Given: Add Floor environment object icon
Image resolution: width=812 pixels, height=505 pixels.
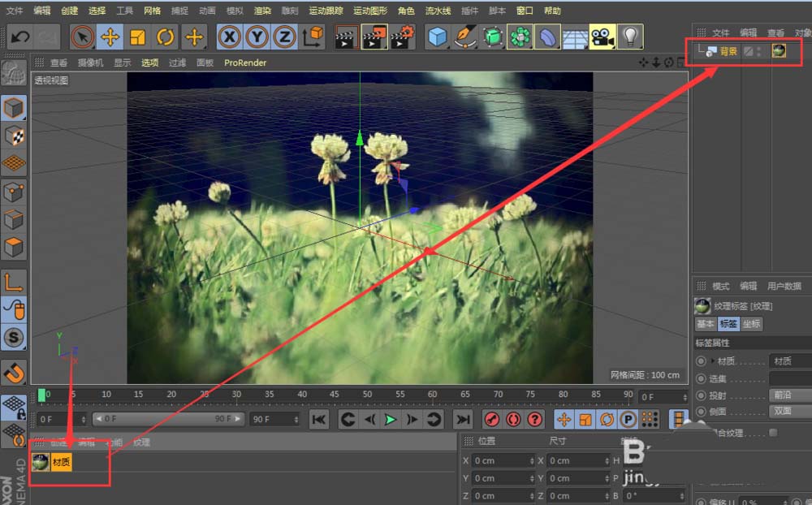Looking at the screenshot, I should (x=575, y=37).
